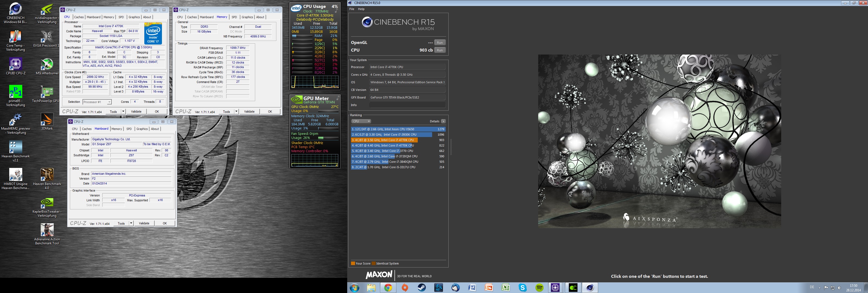Click Tools button in the Memory-tab CPU-Z window
Image resolution: width=868 pixels, height=293 pixels.
point(226,111)
